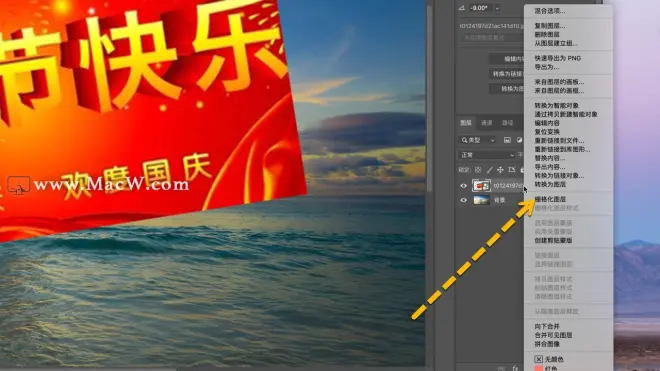Hide the 背景 layer
Image resolution: width=660 pixels, height=371 pixels.
click(x=463, y=200)
